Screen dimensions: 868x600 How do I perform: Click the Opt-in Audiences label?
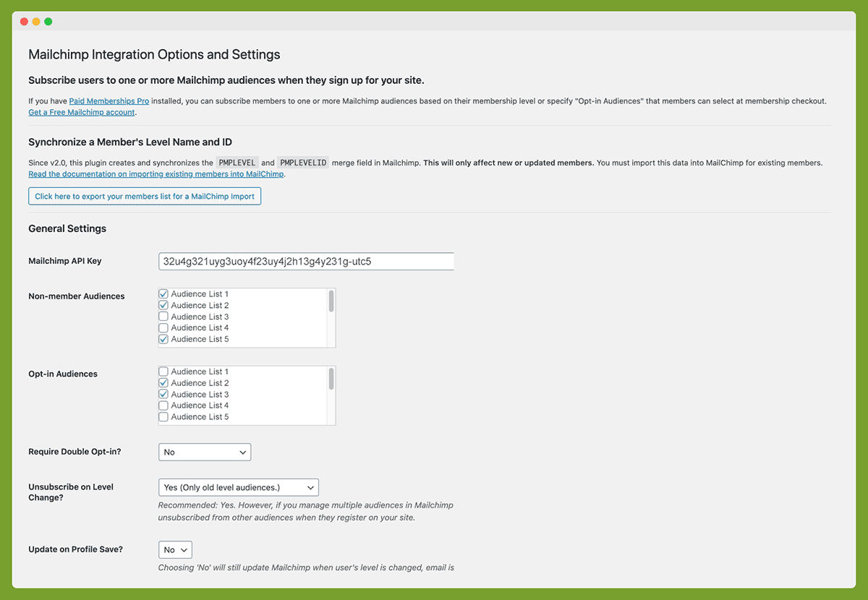pos(63,374)
